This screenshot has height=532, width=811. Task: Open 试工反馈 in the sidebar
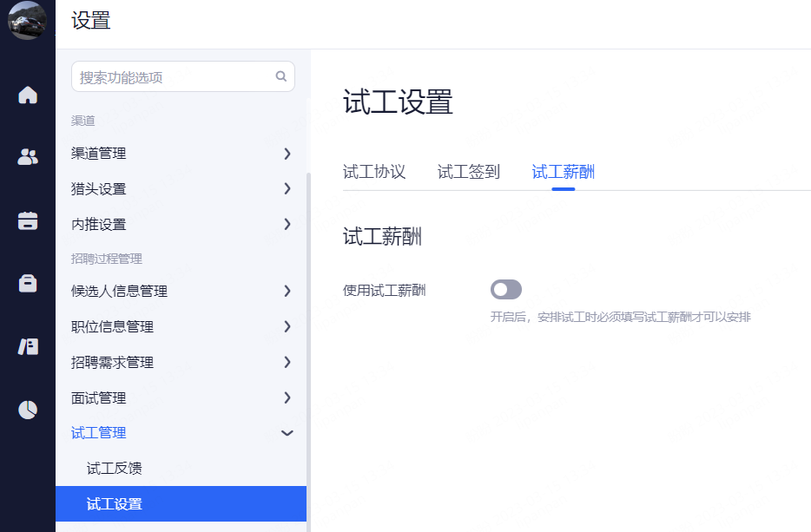pos(115,469)
